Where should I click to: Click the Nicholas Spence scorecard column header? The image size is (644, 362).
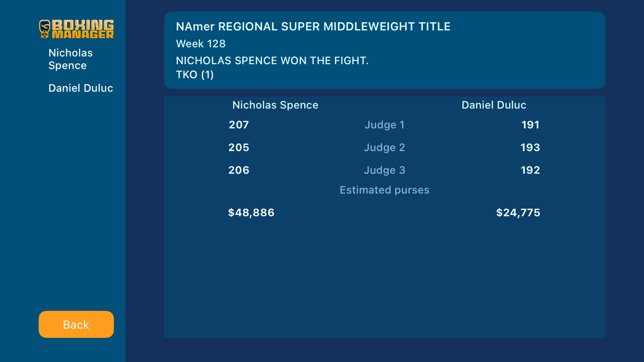tap(275, 105)
